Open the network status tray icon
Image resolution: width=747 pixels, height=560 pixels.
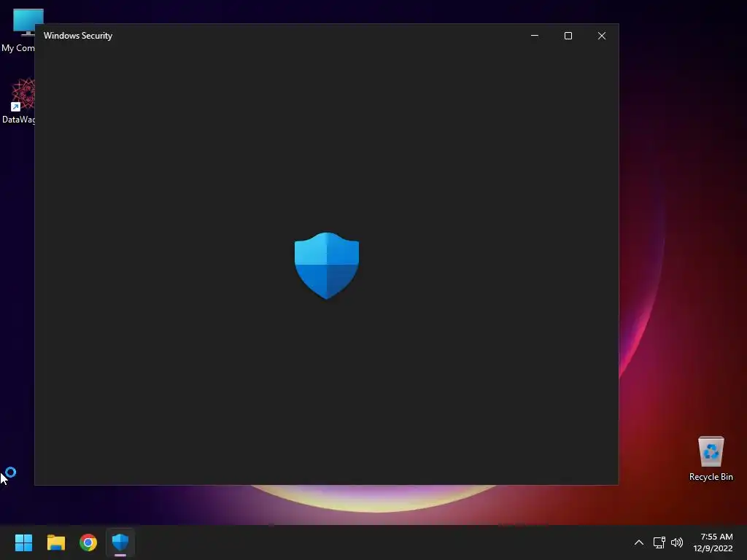pos(659,542)
